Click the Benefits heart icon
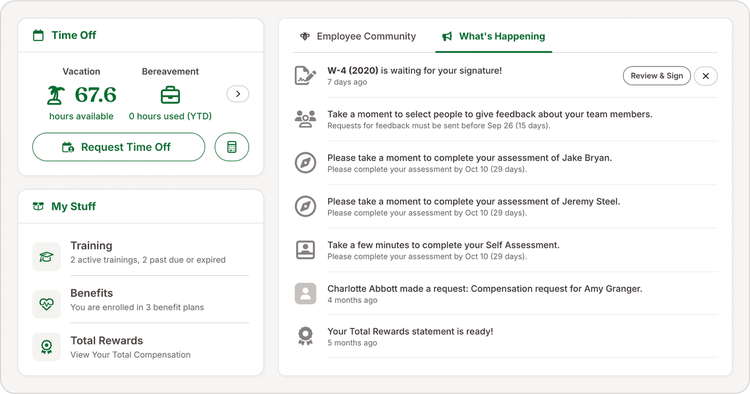 point(46,304)
